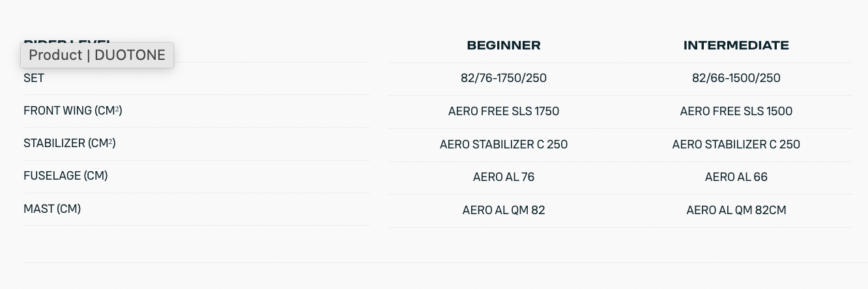Click the separator line below the table
The height and width of the screenshot is (289, 868).
click(x=445, y=262)
